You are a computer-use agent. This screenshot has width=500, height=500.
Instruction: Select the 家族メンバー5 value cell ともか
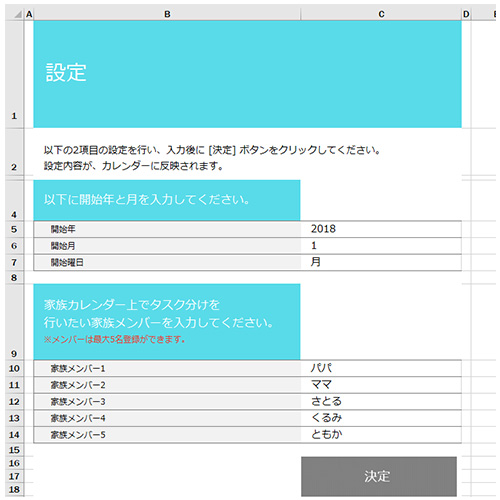381,435
